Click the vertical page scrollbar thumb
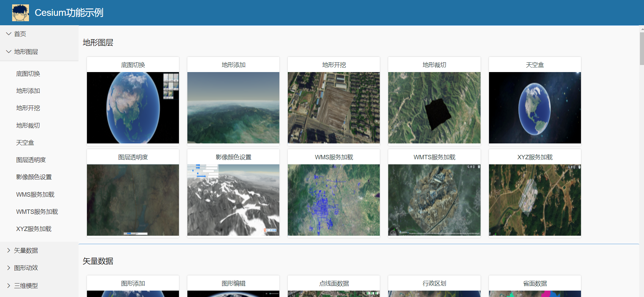The image size is (644, 297). (x=642, y=48)
